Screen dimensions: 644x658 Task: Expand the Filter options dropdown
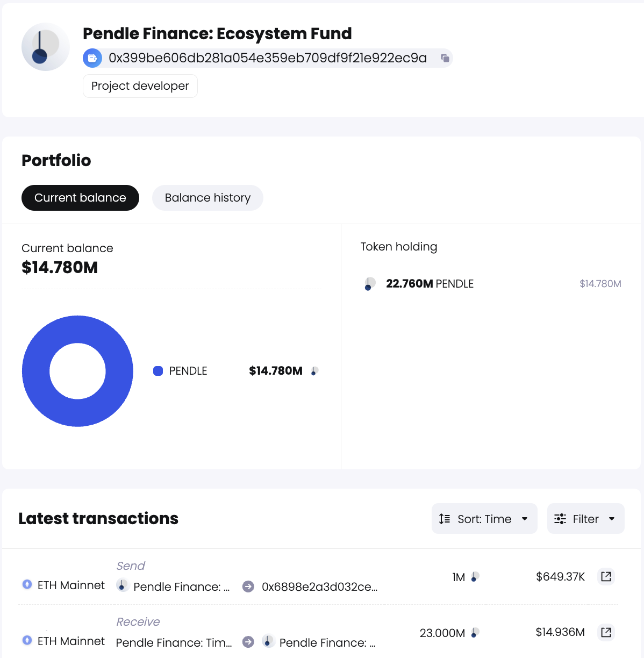coord(585,518)
